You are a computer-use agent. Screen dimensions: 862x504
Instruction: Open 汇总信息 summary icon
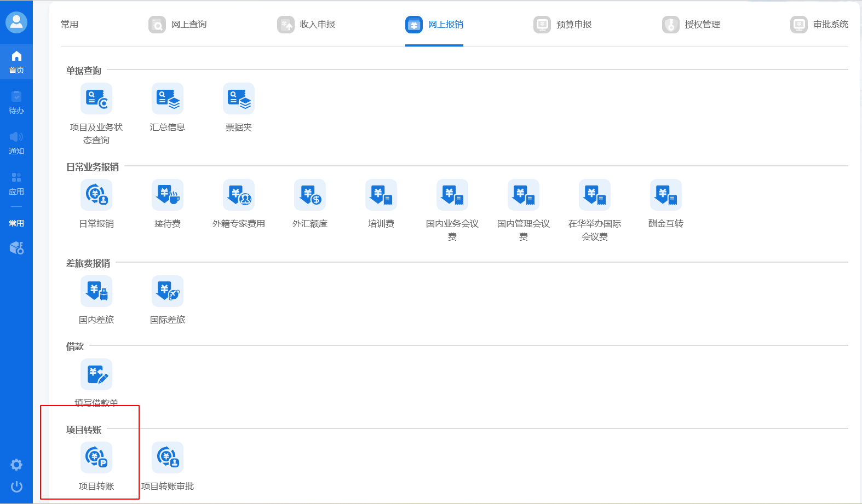[168, 99]
